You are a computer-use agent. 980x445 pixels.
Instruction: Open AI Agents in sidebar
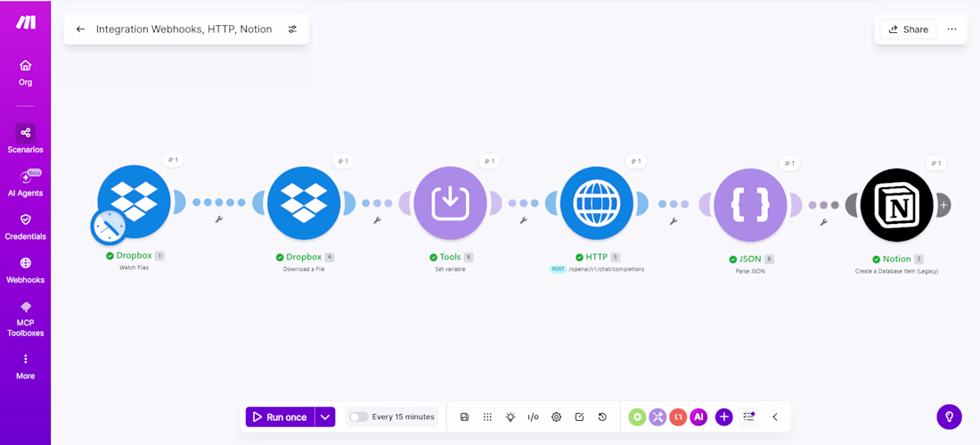click(x=25, y=183)
